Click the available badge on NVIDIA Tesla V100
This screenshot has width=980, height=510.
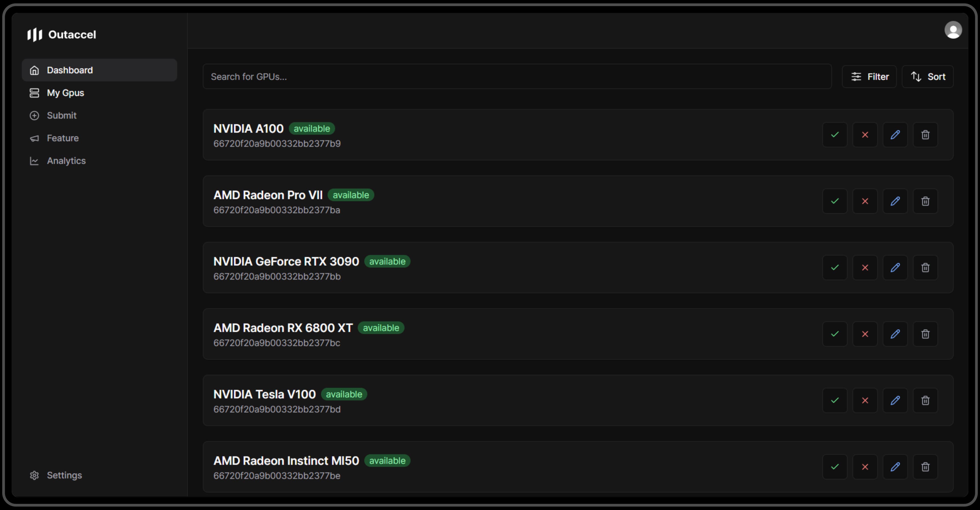[x=344, y=394]
